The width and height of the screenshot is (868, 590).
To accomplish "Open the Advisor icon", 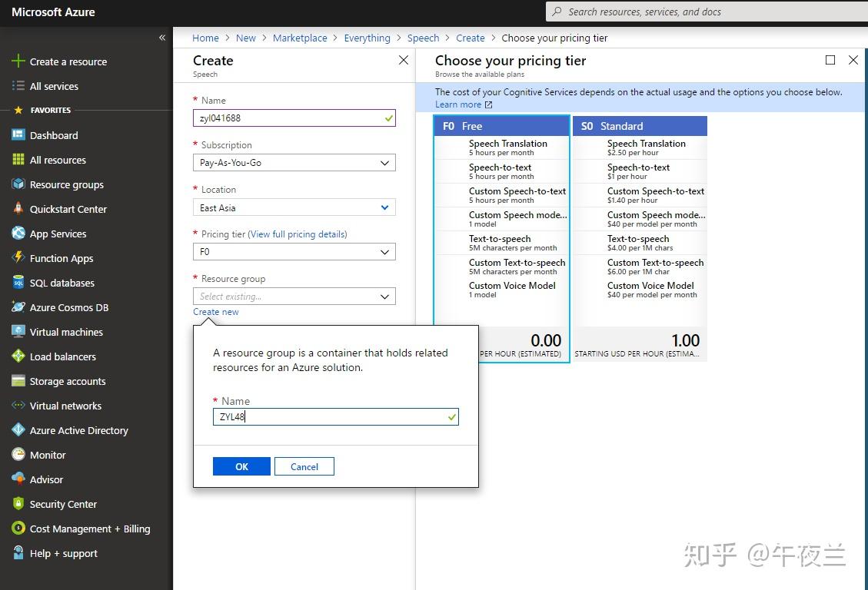I will coord(18,479).
